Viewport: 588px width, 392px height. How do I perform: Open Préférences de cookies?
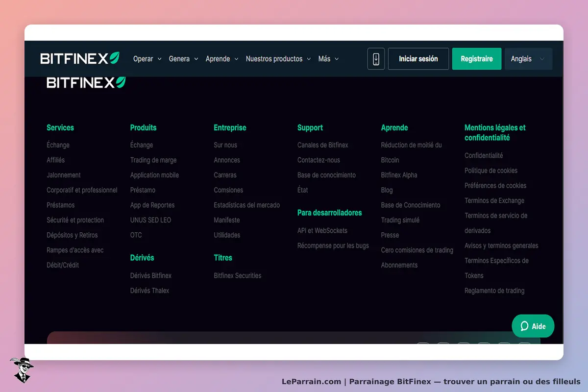pyautogui.click(x=495, y=186)
